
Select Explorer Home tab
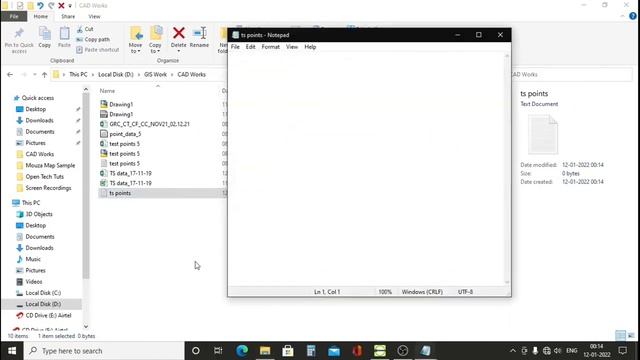40,16
